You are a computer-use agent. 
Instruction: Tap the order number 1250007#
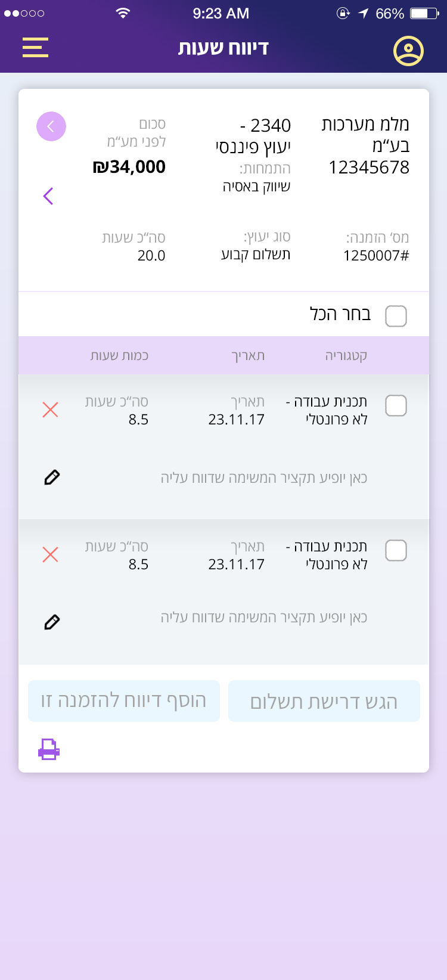tap(376, 256)
